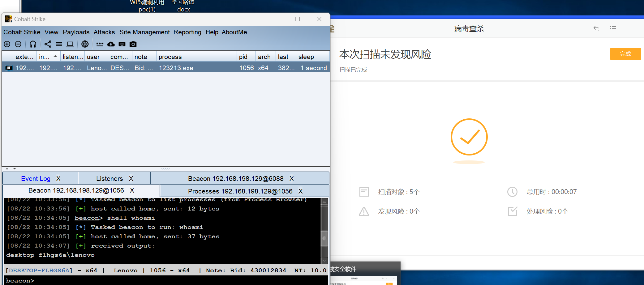644x285 pixels.
Task: Open web log globe icon
Action: point(85,44)
